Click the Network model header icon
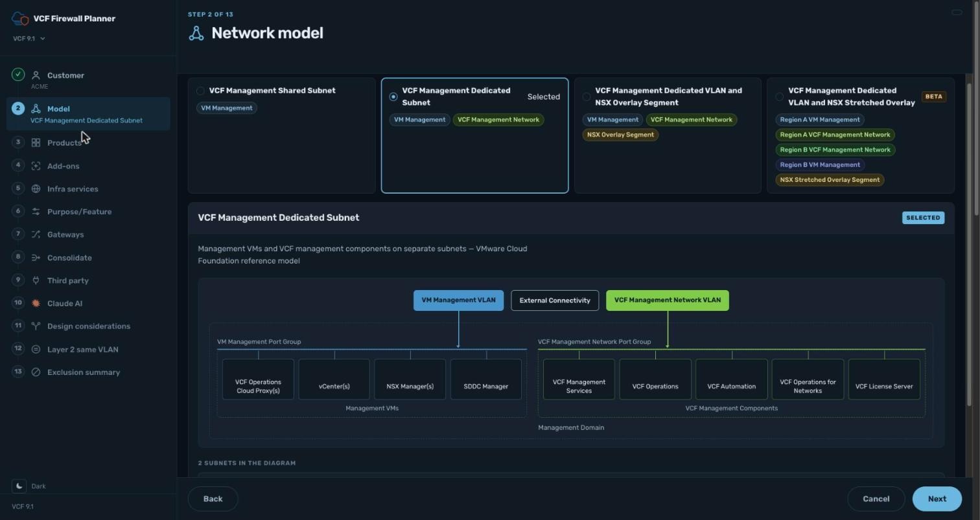 [196, 34]
